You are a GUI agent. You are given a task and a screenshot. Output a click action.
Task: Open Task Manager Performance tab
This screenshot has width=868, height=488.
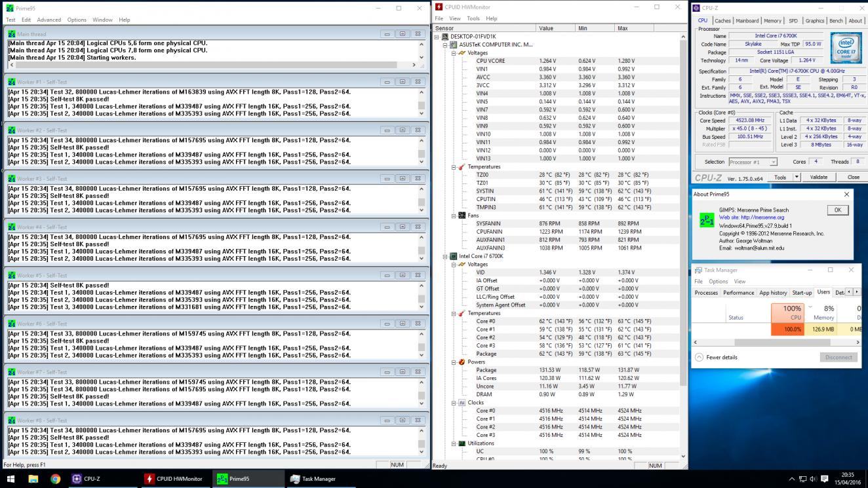738,293
